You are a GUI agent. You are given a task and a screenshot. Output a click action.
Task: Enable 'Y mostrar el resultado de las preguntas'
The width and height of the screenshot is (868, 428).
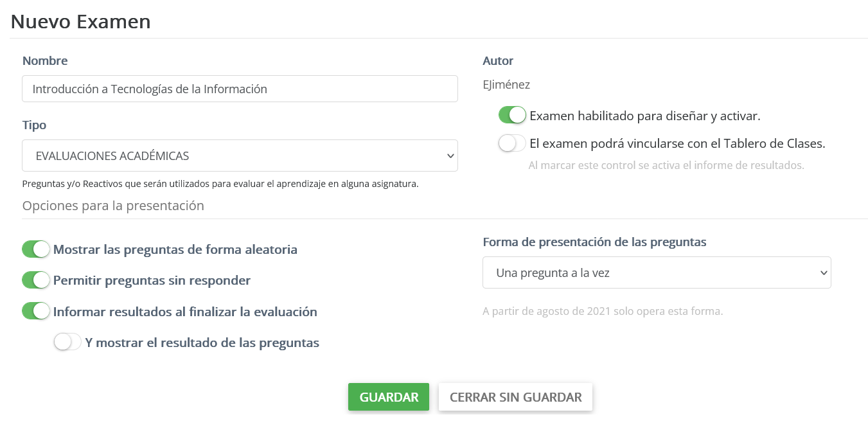click(68, 343)
